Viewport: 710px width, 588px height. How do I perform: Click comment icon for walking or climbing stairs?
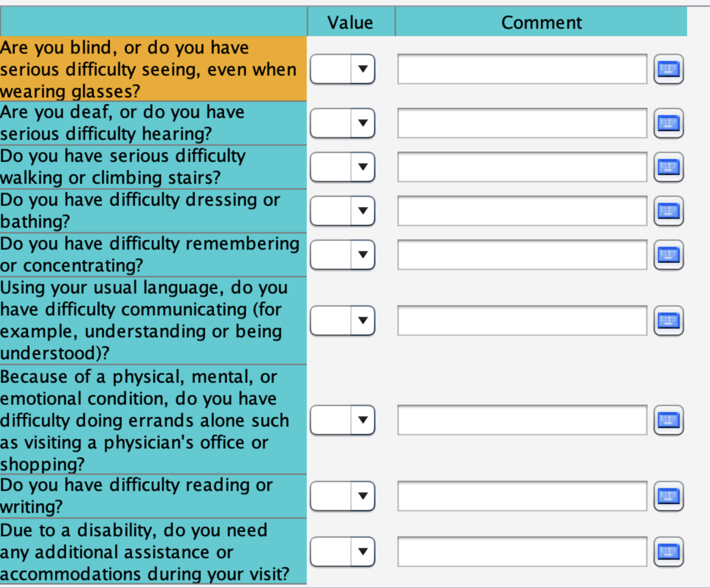coord(669,167)
